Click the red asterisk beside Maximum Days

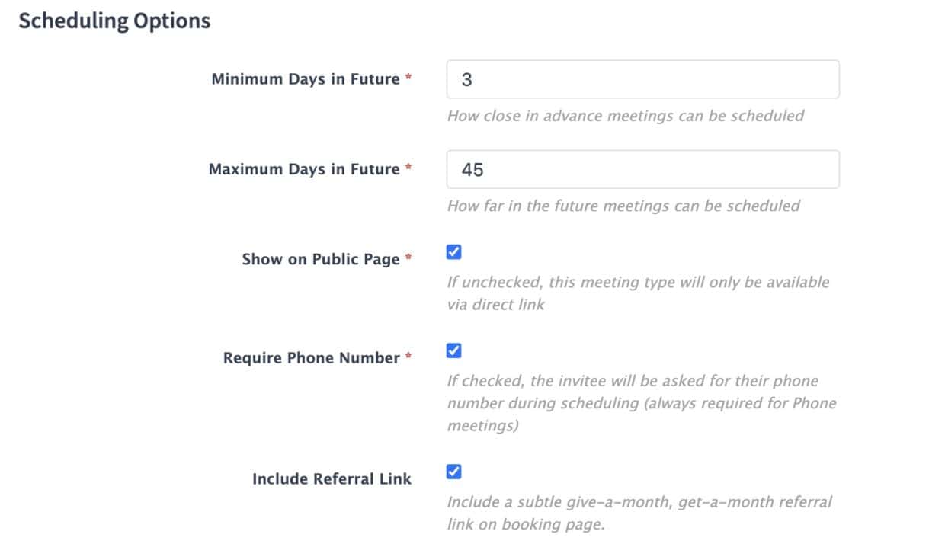(408, 168)
